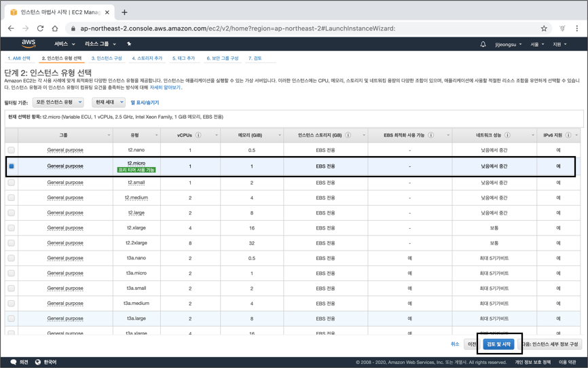Viewport: 588px width, 368px height.
Task: Click the AWS logo home icon
Action: pos(29,43)
